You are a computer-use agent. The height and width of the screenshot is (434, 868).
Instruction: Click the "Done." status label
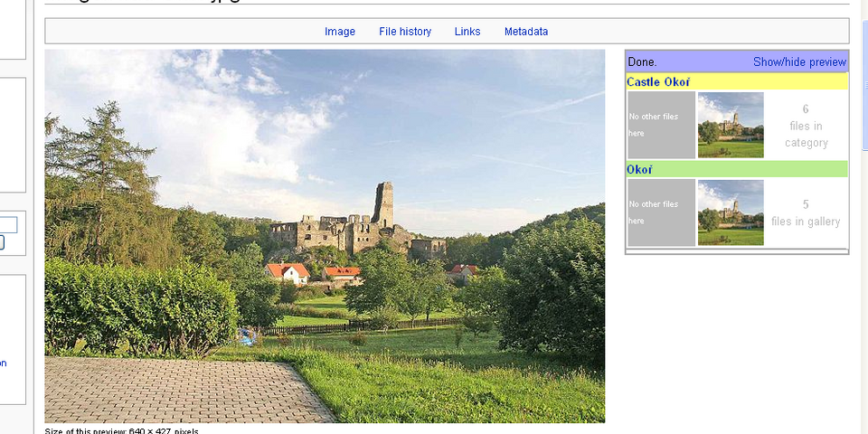pyautogui.click(x=642, y=62)
